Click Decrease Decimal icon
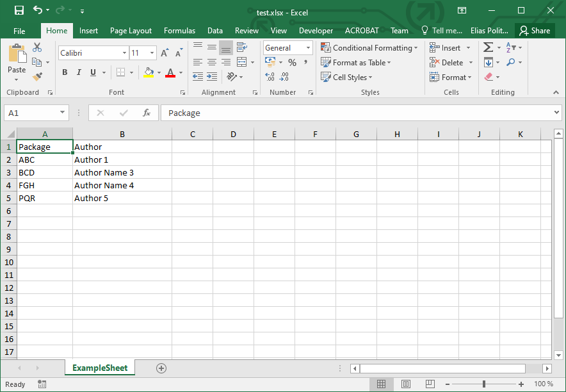 (x=284, y=76)
